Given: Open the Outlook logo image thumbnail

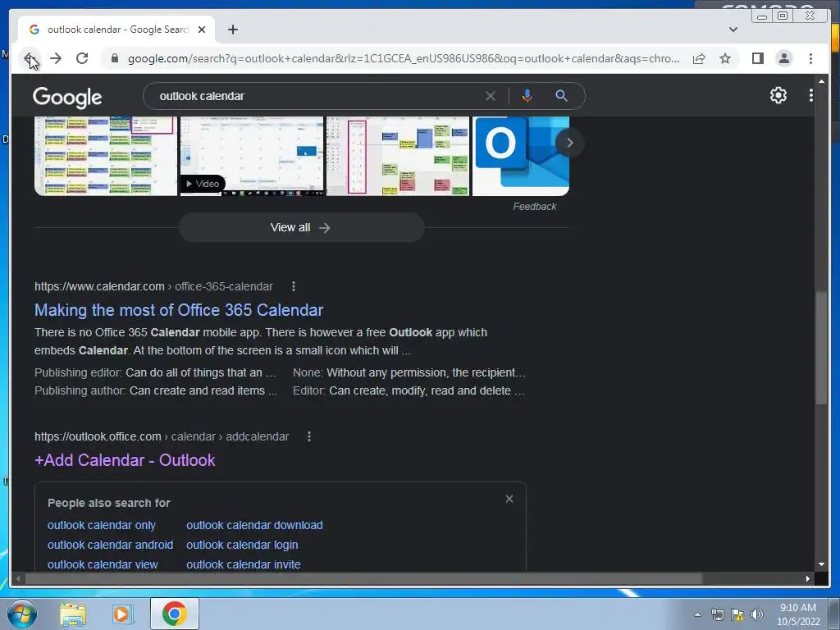Looking at the screenshot, I should pos(521,156).
